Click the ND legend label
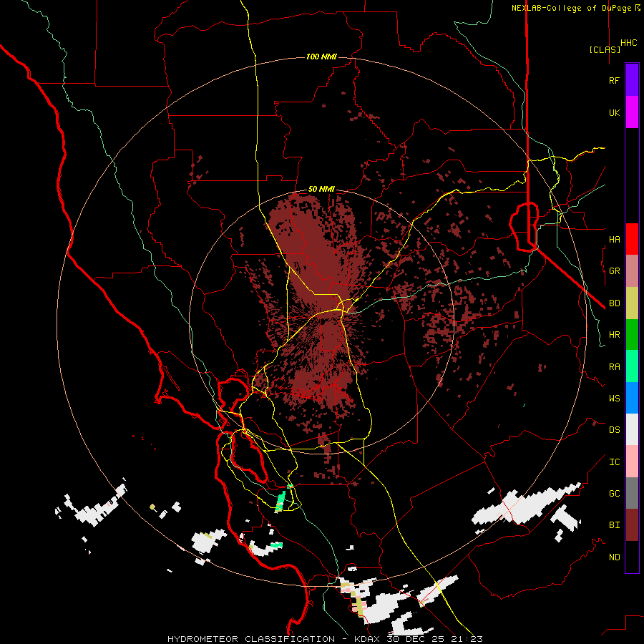644x644 pixels. pos(614,557)
